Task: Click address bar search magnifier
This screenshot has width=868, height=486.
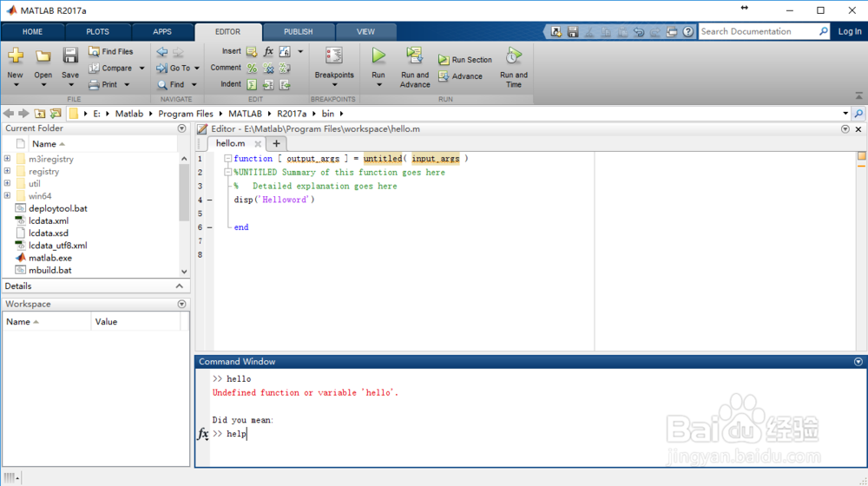Action: click(858, 114)
